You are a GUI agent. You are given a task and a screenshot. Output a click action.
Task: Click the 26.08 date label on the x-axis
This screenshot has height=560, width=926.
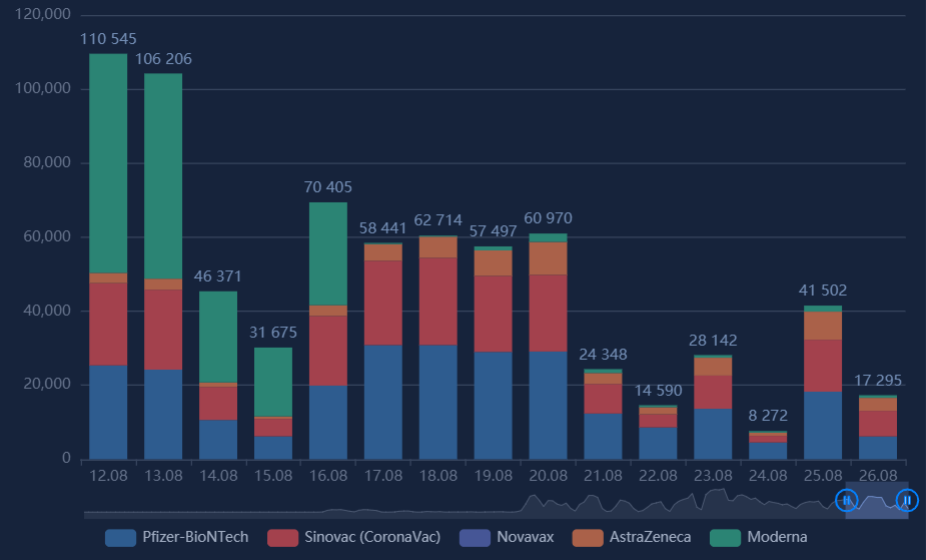(x=878, y=475)
